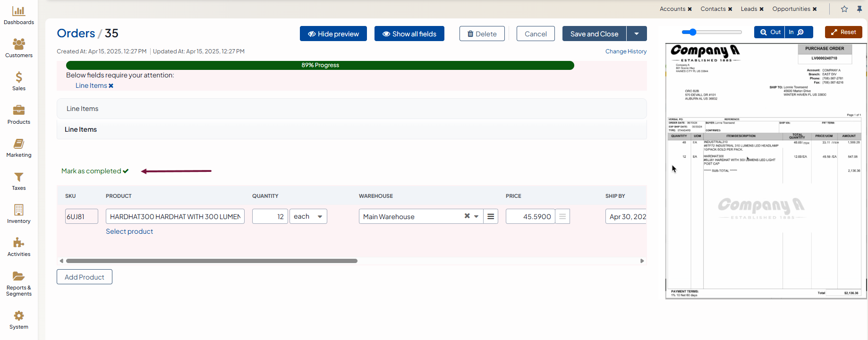Click the star favorite icon
Screen dimensions: 868x340
click(x=844, y=9)
